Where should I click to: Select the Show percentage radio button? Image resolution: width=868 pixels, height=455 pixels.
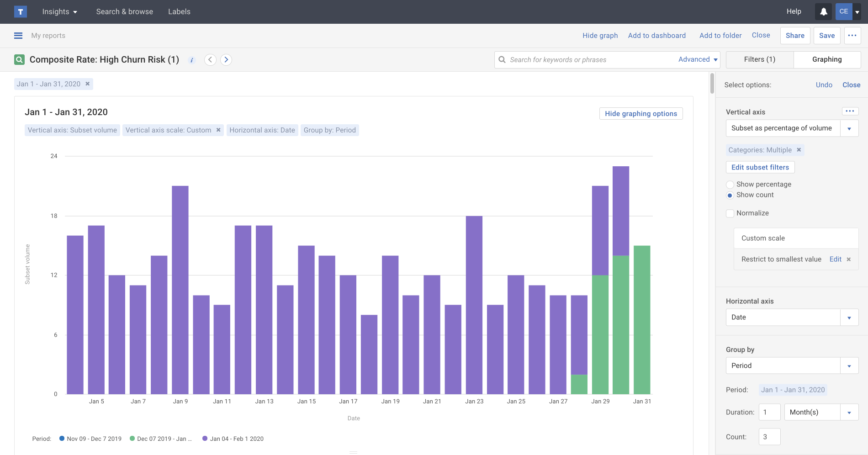tap(730, 185)
